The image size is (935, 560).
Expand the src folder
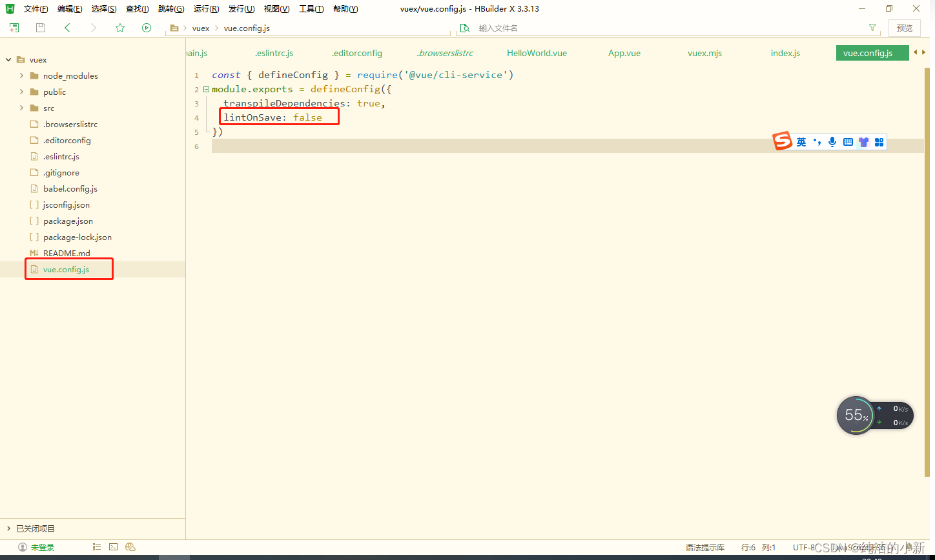[x=22, y=108]
